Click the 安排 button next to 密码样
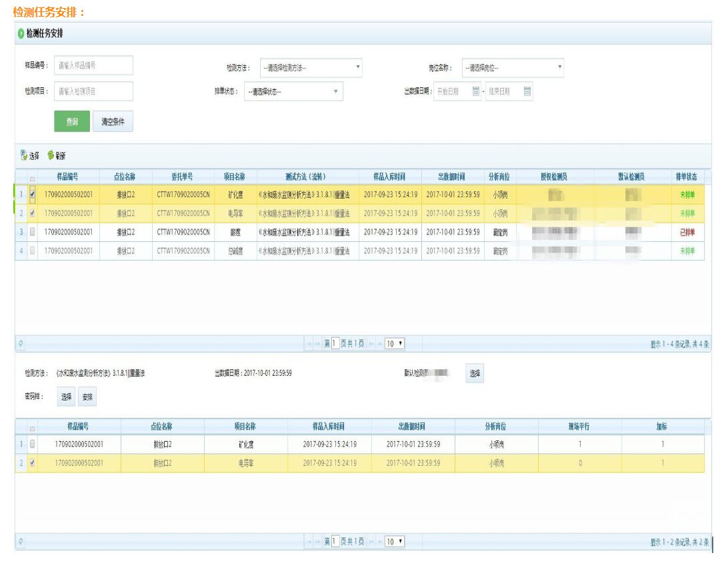Image resolution: width=728 pixels, height=569 pixels. click(x=87, y=397)
